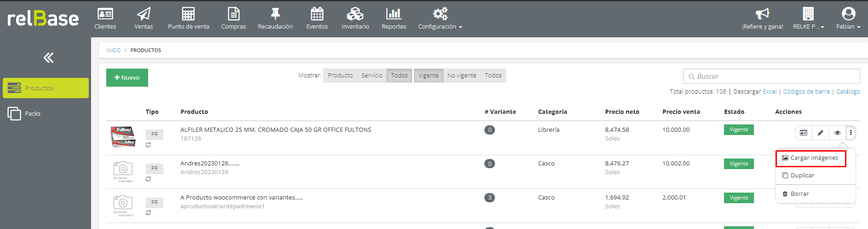Click product code 107126

(x=190, y=139)
